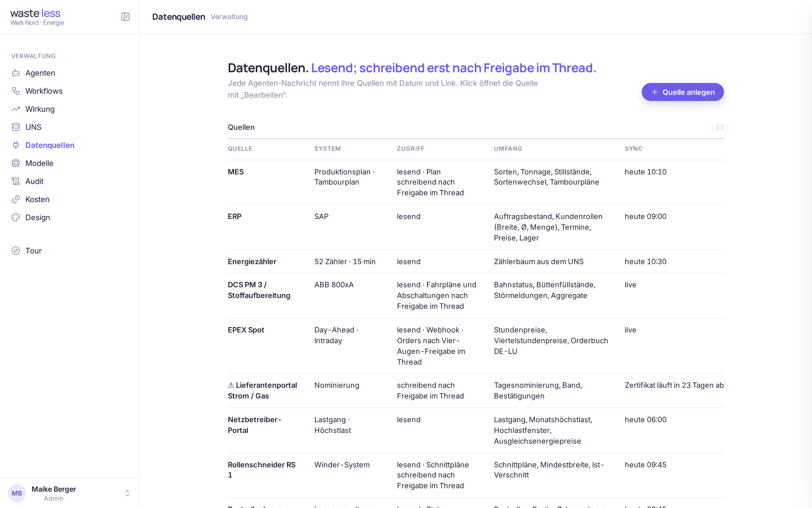Click the '52 Zähler · 15 min' cell
Viewport: 812px width, 508px height.
[x=345, y=262]
